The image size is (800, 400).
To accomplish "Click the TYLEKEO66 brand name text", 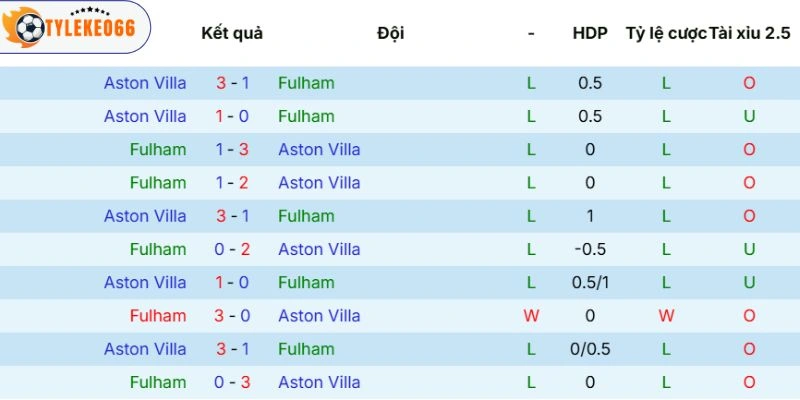I will [91, 29].
